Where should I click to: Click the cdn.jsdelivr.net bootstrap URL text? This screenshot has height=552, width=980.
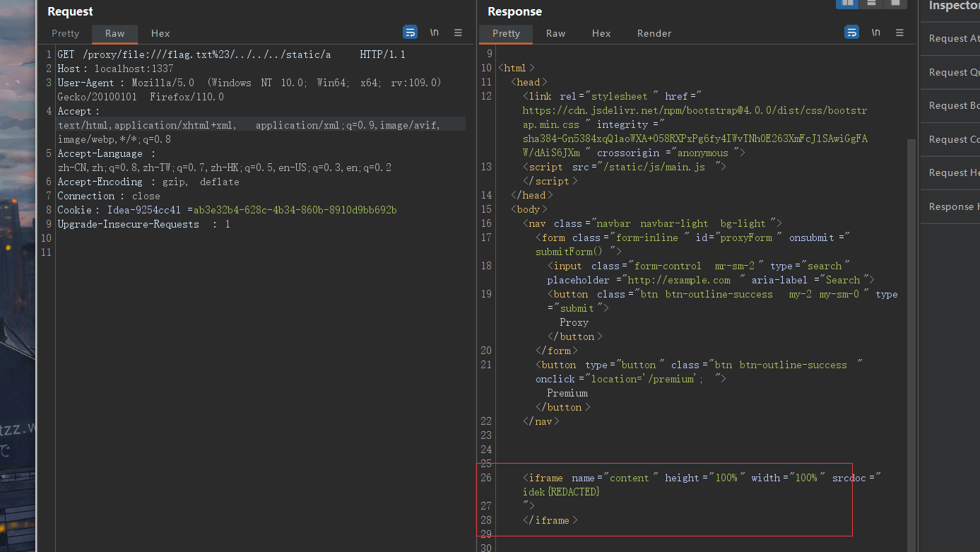(x=695, y=117)
